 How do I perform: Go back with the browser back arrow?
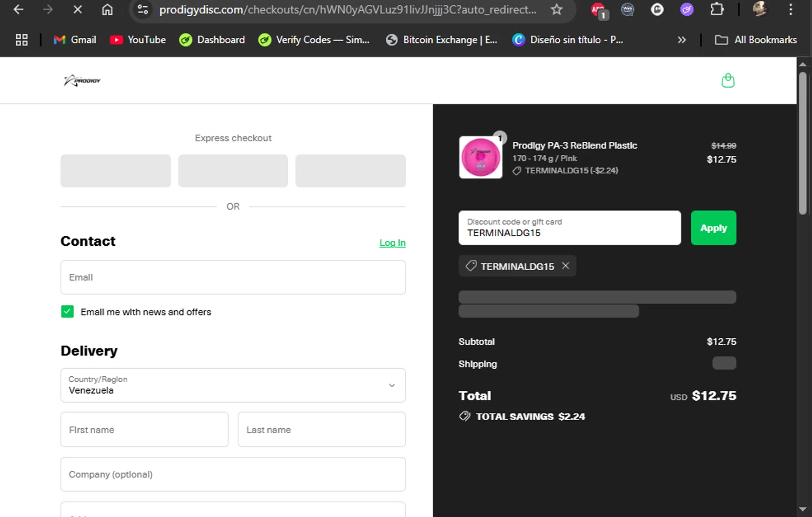pos(18,10)
